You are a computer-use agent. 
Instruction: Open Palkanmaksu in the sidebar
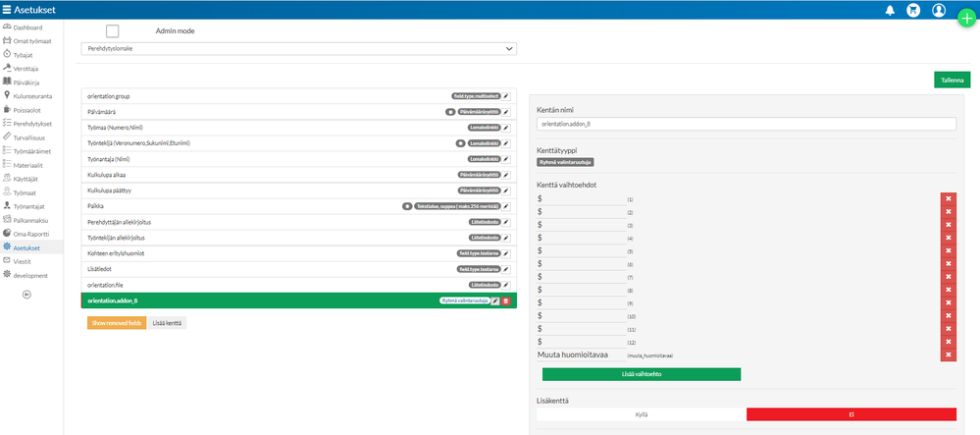click(x=31, y=220)
